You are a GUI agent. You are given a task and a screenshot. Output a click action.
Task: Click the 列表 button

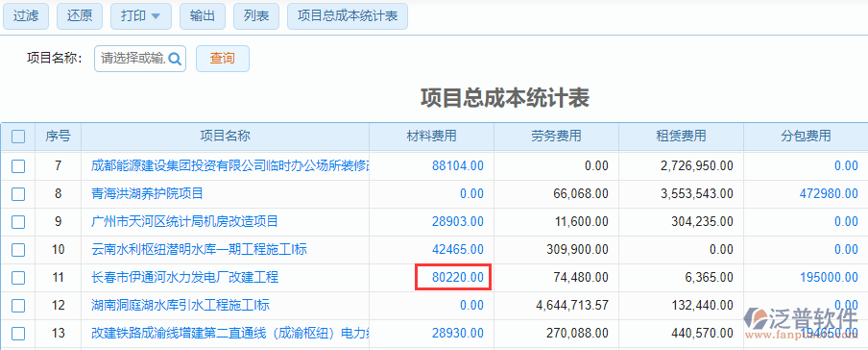[x=255, y=16]
